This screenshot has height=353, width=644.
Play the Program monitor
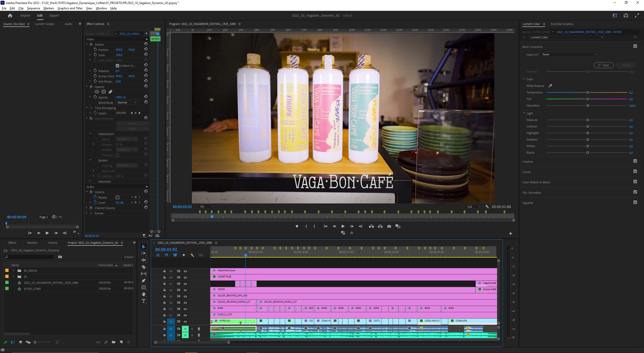pos(343,226)
